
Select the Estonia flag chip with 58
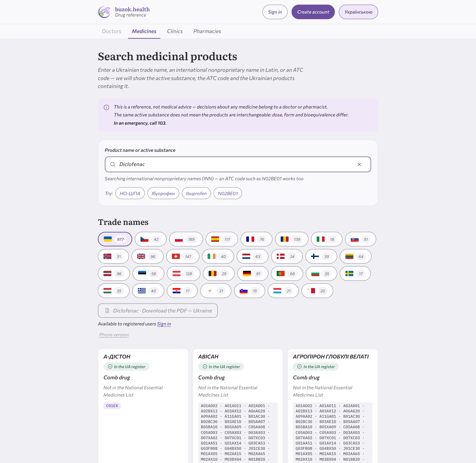[x=148, y=274]
